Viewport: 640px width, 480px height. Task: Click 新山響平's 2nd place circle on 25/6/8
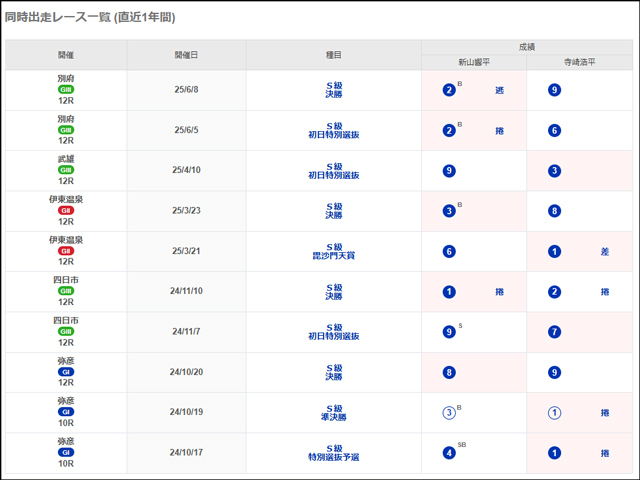[x=449, y=90]
